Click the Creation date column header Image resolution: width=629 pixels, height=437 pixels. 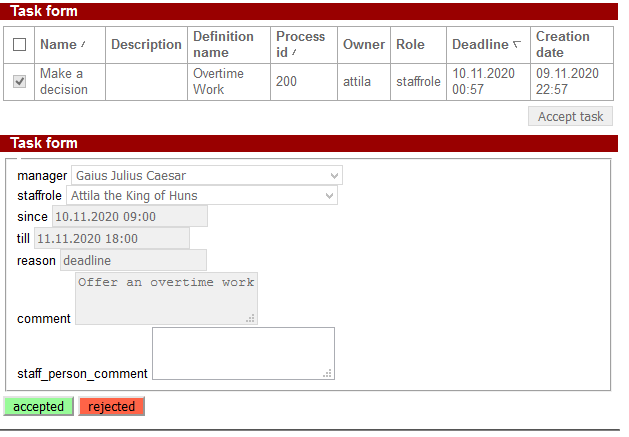[x=563, y=44]
